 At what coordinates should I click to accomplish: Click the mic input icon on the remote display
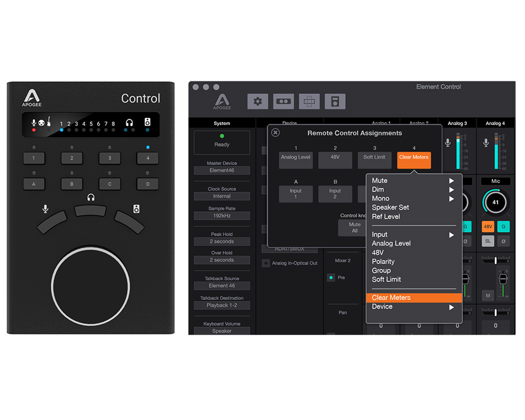click(34, 122)
